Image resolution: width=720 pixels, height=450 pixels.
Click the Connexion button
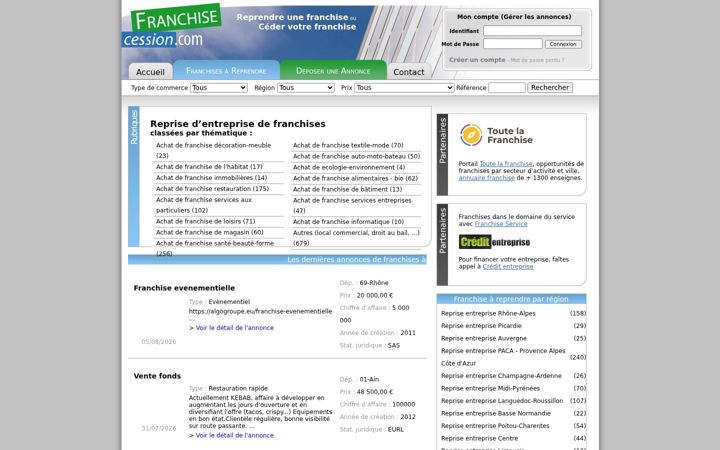pyautogui.click(x=563, y=44)
